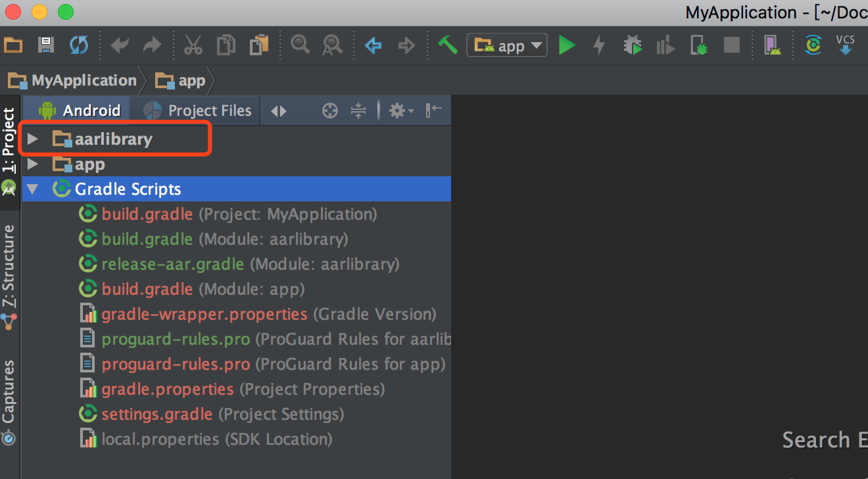
Task: Click the Paste clipboard icon
Action: tap(259, 45)
